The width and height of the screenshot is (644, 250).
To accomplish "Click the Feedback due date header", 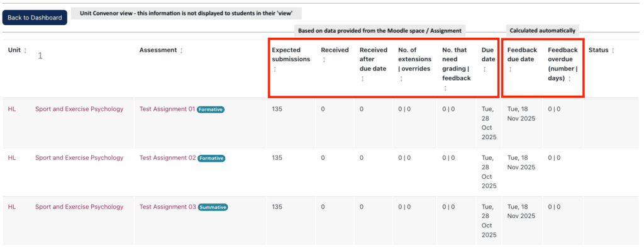I will (522, 55).
